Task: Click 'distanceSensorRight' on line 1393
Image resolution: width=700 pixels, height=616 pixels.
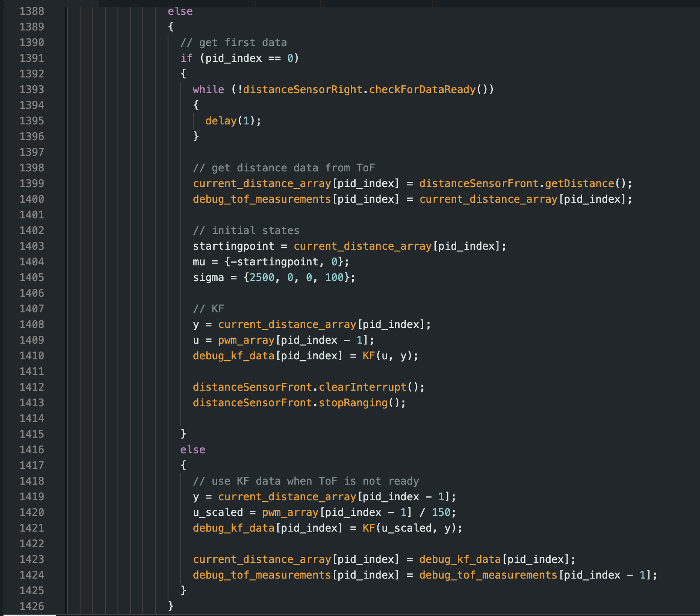Action: (x=303, y=90)
